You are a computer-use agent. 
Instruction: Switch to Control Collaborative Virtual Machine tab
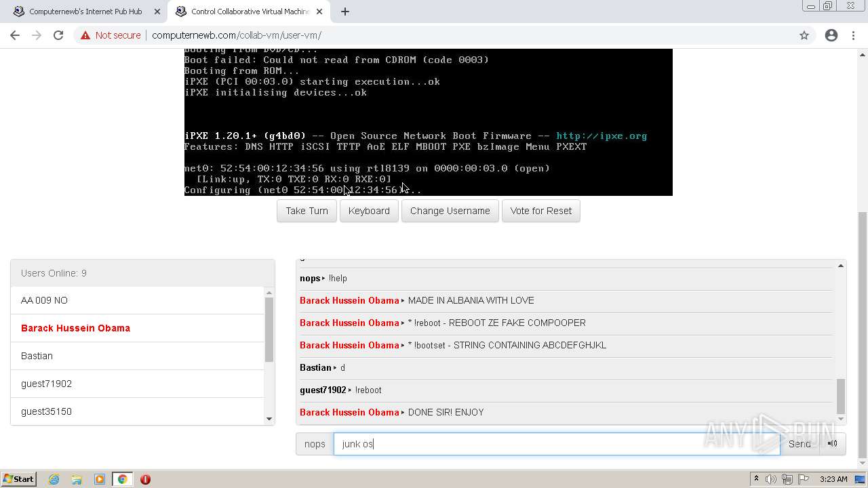tap(250, 12)
